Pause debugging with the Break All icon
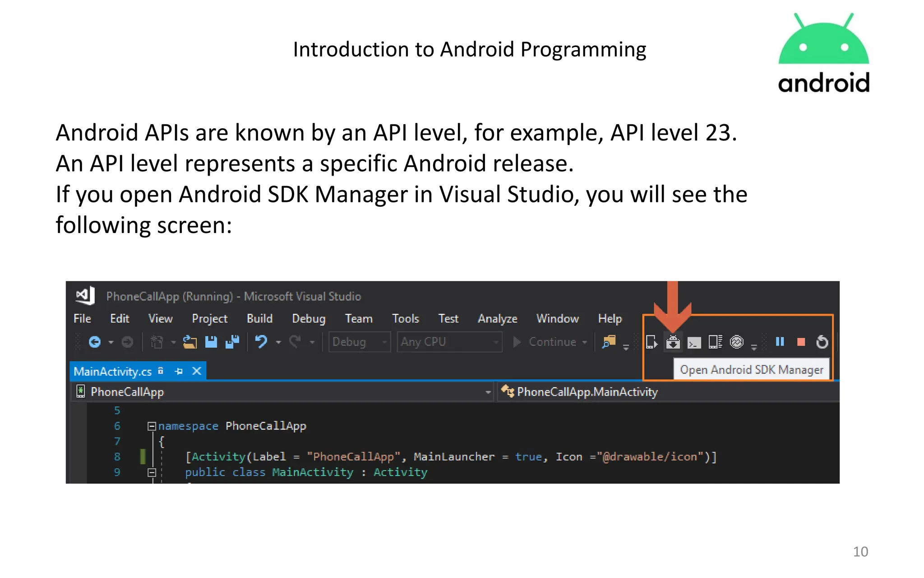The image size is (924, 578). [780, 342]
